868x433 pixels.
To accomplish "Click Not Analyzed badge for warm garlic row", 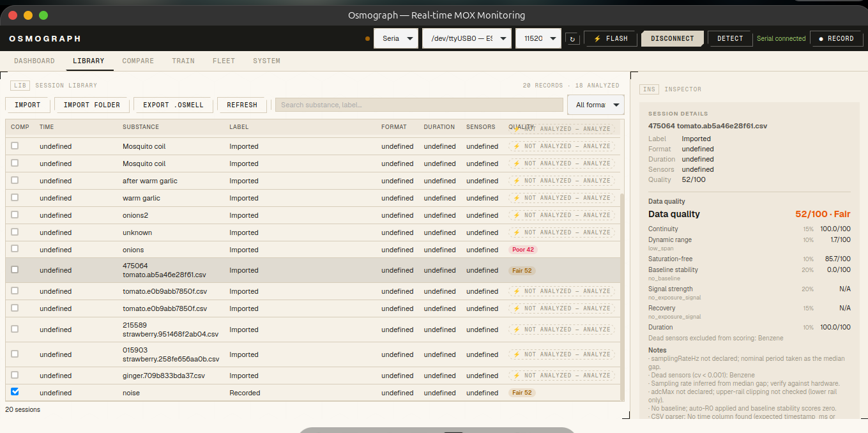I will (561, 198).
